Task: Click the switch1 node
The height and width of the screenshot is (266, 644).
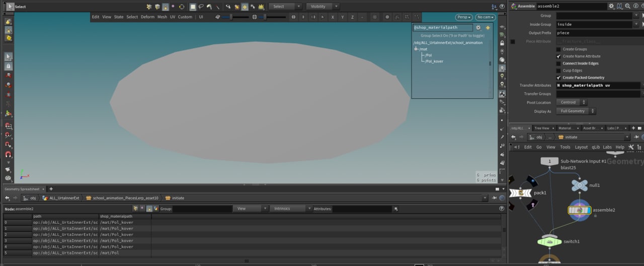Action: point(550,241)
